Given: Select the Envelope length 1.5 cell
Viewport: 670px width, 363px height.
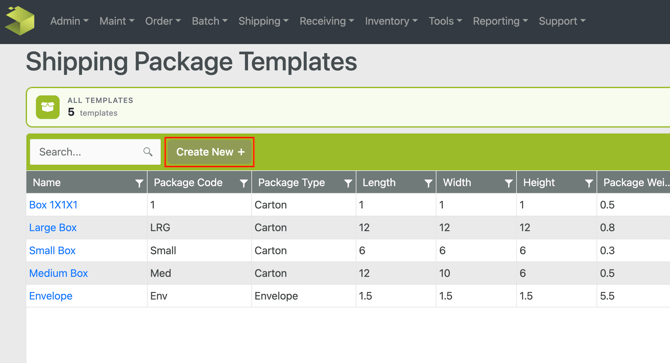Looking at the screenshot, I should tap(396, 296).
